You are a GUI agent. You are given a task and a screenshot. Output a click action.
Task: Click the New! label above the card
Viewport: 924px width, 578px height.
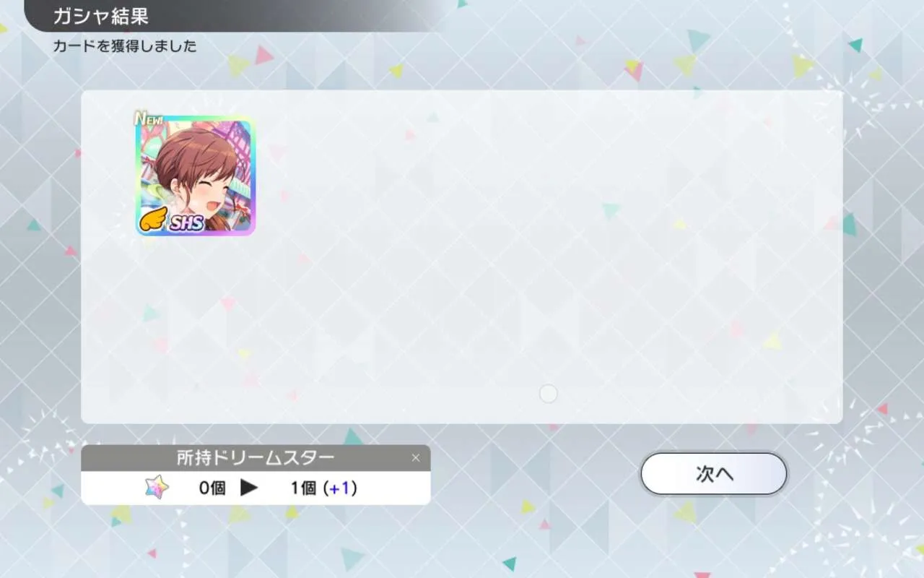click(147, 118)
